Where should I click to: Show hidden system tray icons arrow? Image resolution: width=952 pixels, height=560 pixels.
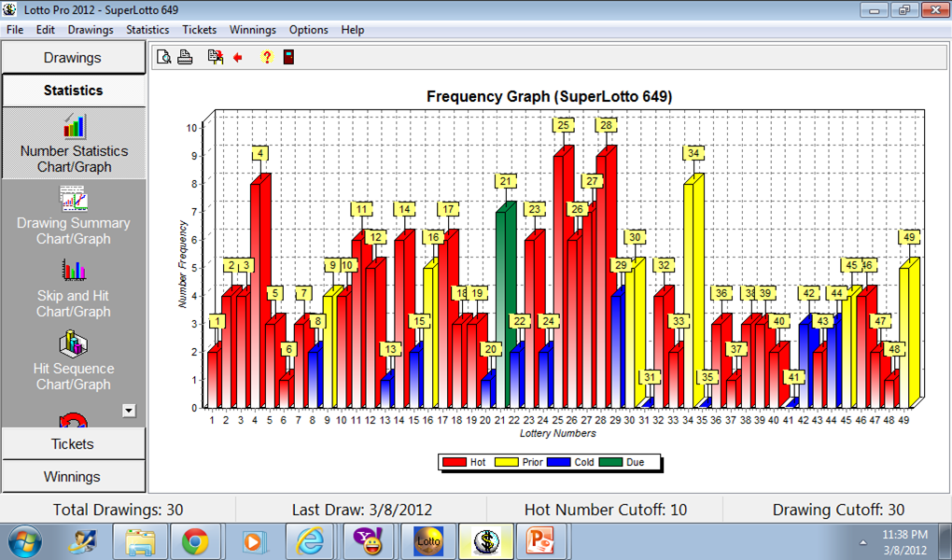862,542
